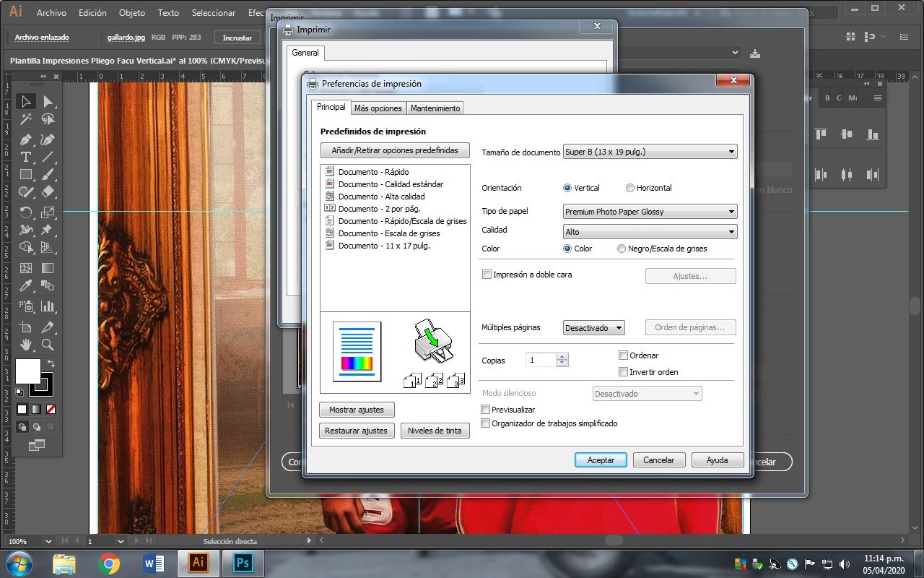
Task: Click Mostrar ajustes button
Action: tap(357, 410)
